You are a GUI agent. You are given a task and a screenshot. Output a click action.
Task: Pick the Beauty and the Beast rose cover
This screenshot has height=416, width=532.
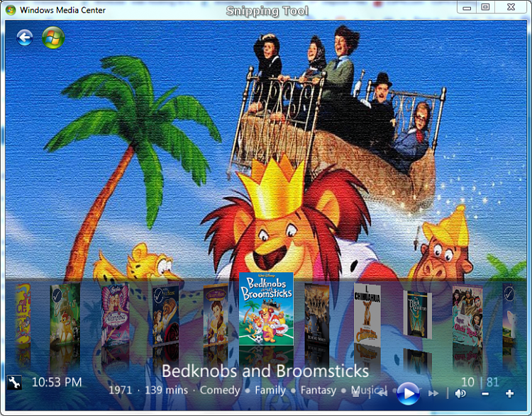click(165, 314)
